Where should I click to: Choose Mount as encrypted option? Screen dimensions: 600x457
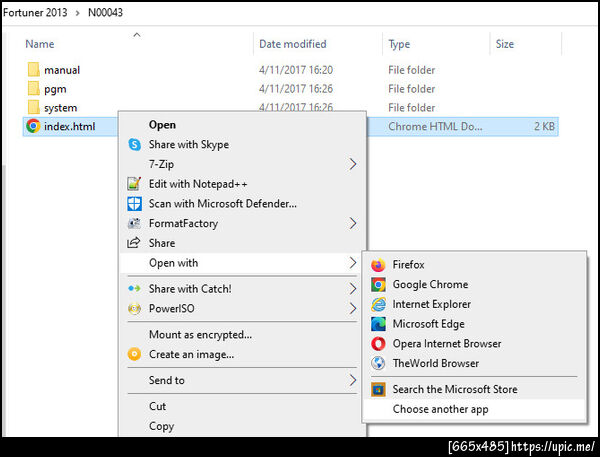coord(200,335)
